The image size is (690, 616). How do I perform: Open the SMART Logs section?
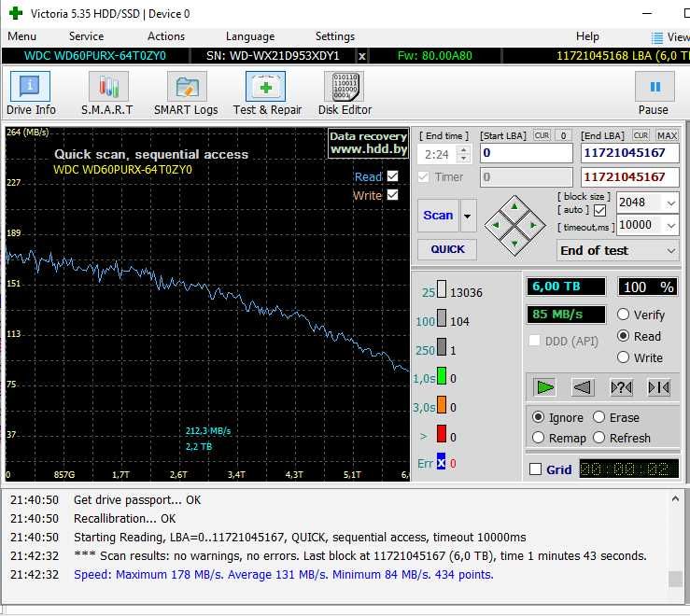click(186, 93)
